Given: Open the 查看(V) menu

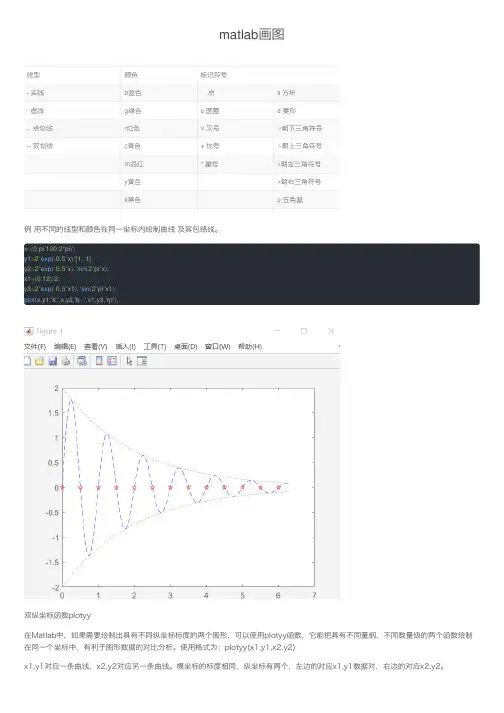Looking at the screenshot, I should tap(96, 346).
